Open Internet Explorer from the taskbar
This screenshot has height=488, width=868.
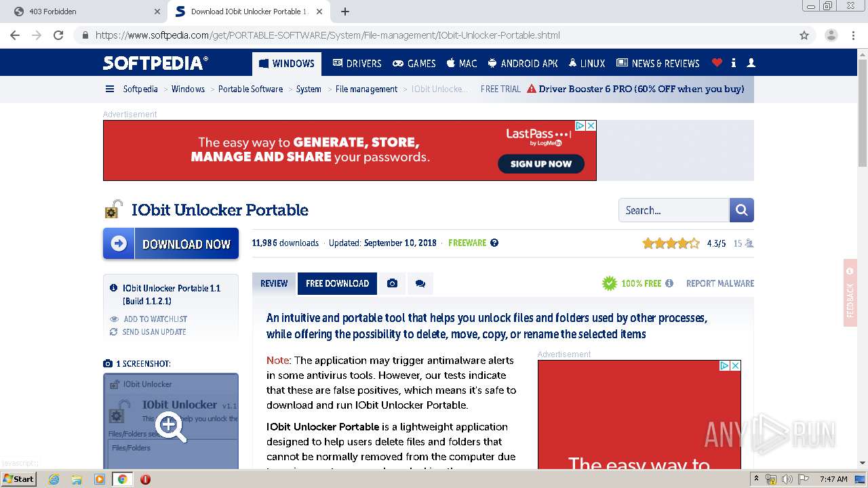point(54,479)
